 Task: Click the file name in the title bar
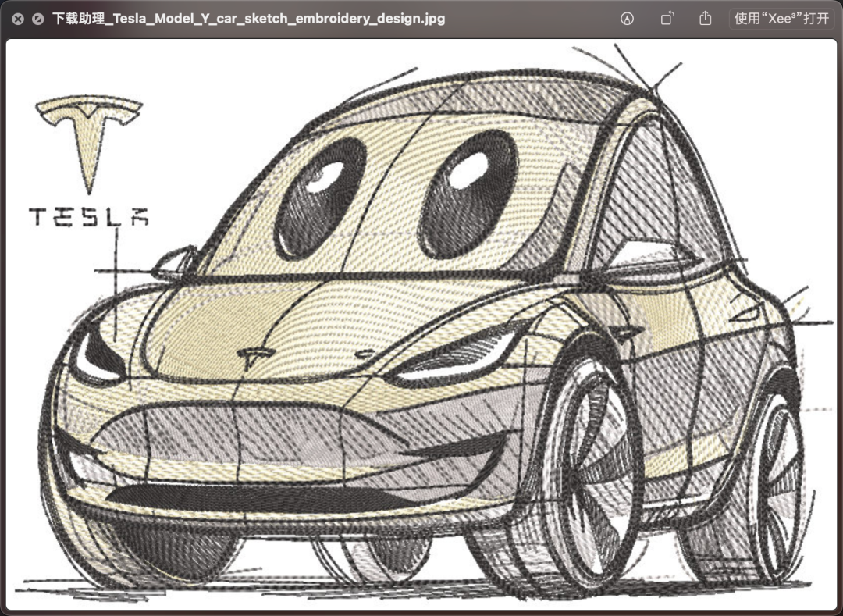248,19
